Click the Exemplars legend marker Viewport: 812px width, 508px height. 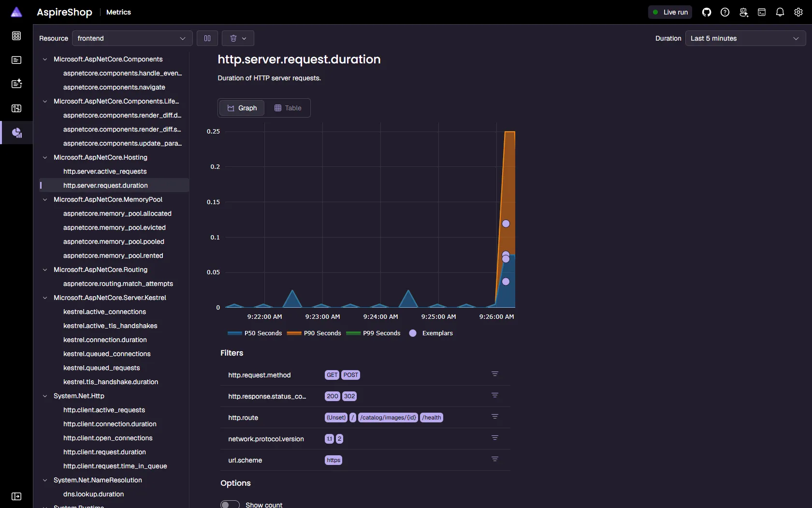click(413, 333)
